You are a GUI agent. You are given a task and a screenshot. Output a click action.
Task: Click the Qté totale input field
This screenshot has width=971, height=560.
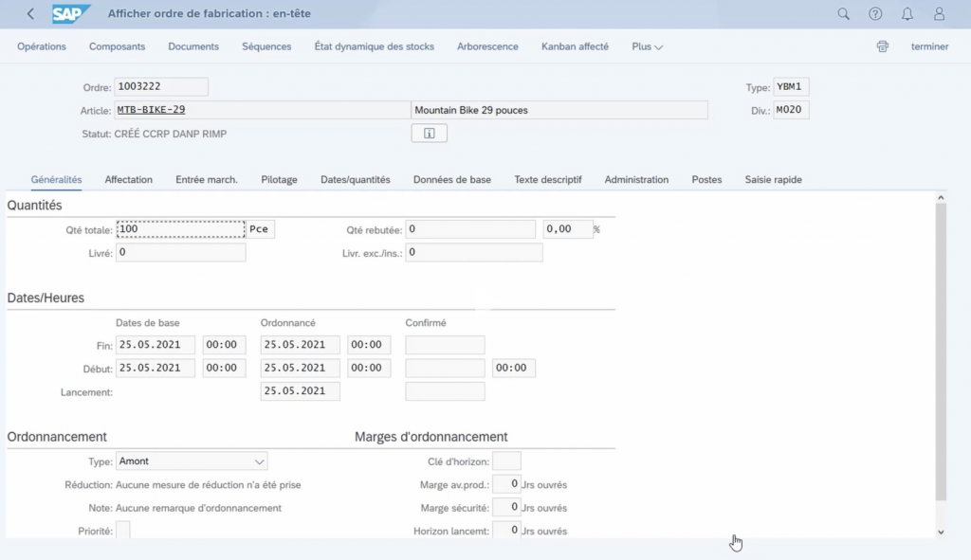pyautogui.click(x=179, y=229)
